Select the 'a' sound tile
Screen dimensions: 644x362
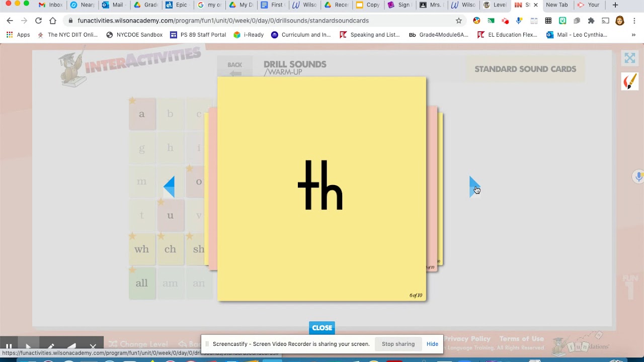click(x=142, y=114)
